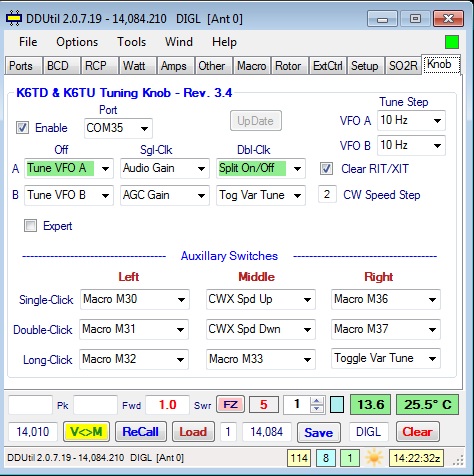The image size is (474, 476).
Task: Open the Macro M33 dropdown
Action: point(261,359)
